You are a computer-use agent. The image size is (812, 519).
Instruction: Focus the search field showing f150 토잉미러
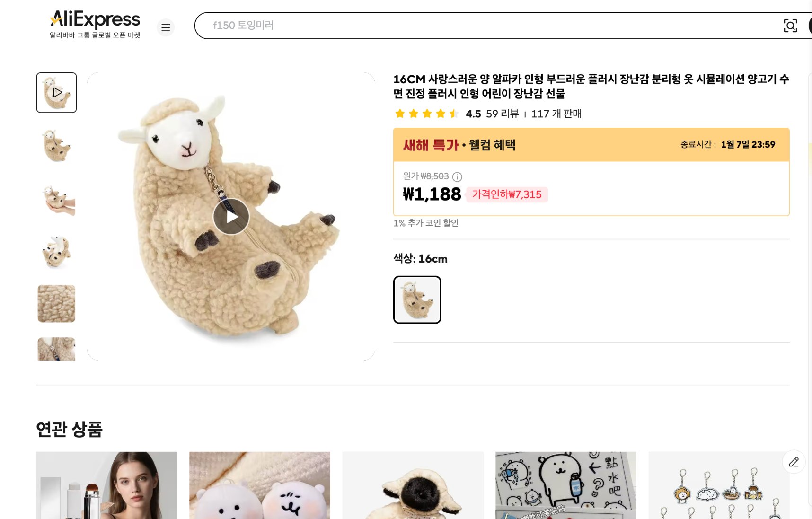click(473, 26)
